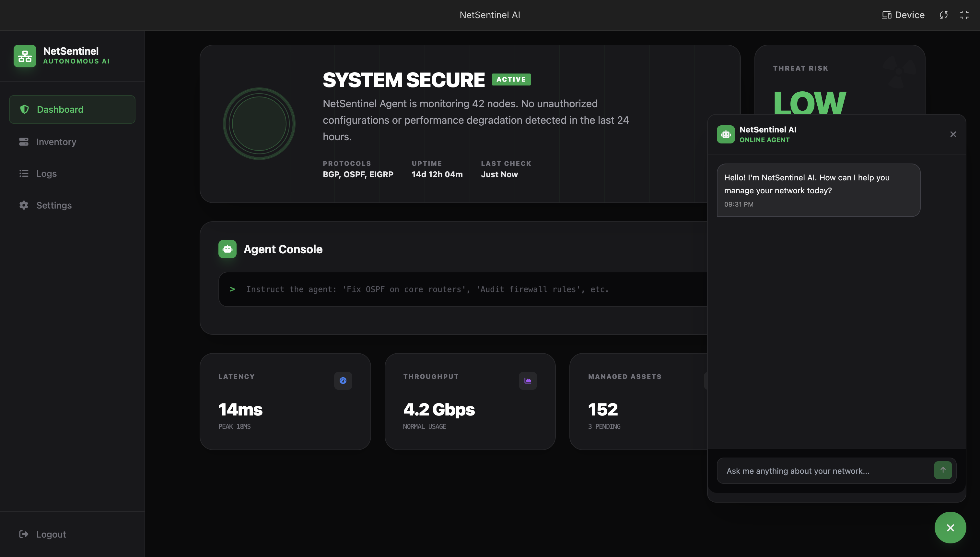The height and width of the screenshot is (557, 980).
Task: Open the Settings page
Action: 53,205
